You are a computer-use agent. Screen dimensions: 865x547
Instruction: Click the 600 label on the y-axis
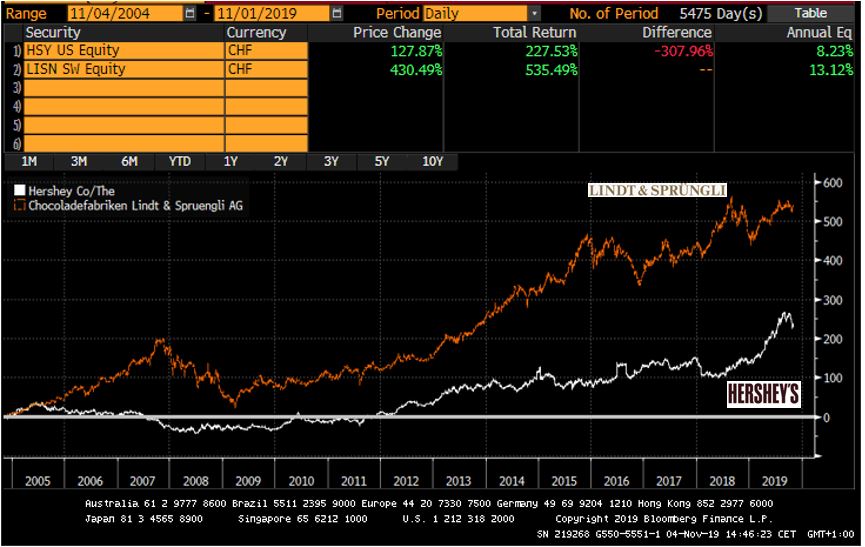(832, 183)
